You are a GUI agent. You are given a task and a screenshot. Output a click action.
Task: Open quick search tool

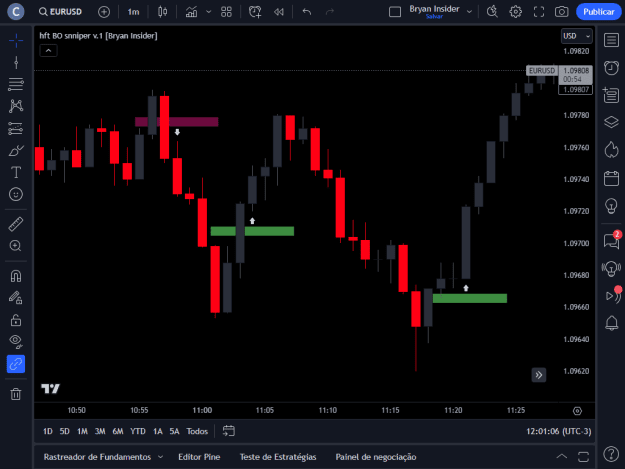coord(492,12)
